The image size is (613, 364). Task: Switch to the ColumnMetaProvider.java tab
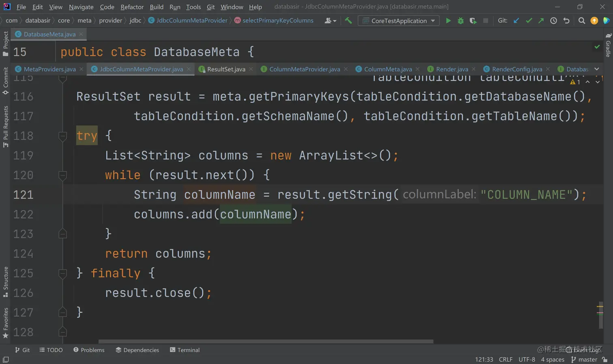click(304, 69)
